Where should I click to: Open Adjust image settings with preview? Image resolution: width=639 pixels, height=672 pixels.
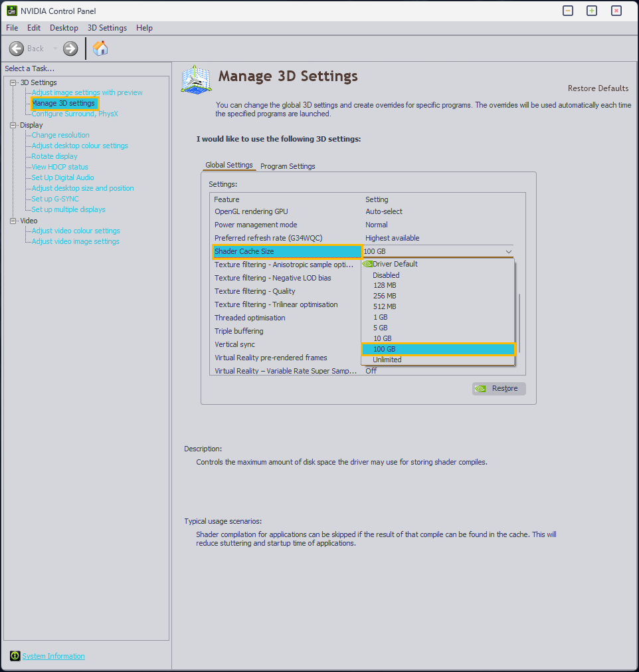point(87,92)
